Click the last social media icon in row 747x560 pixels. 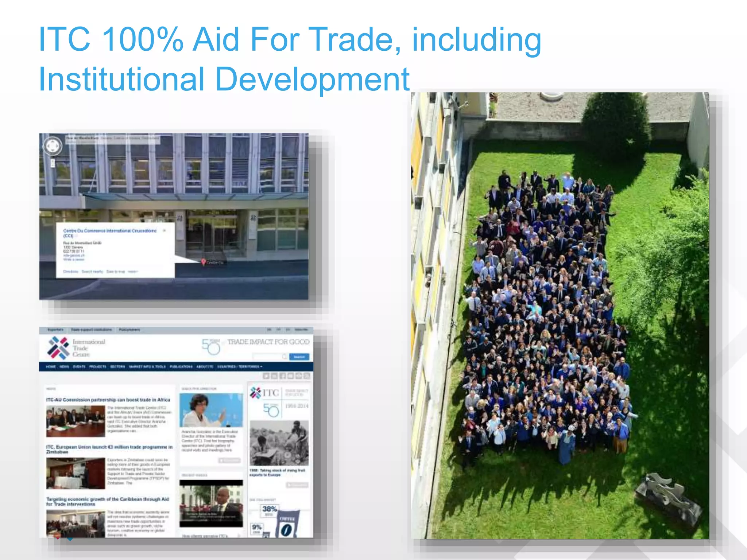(307, 376)
